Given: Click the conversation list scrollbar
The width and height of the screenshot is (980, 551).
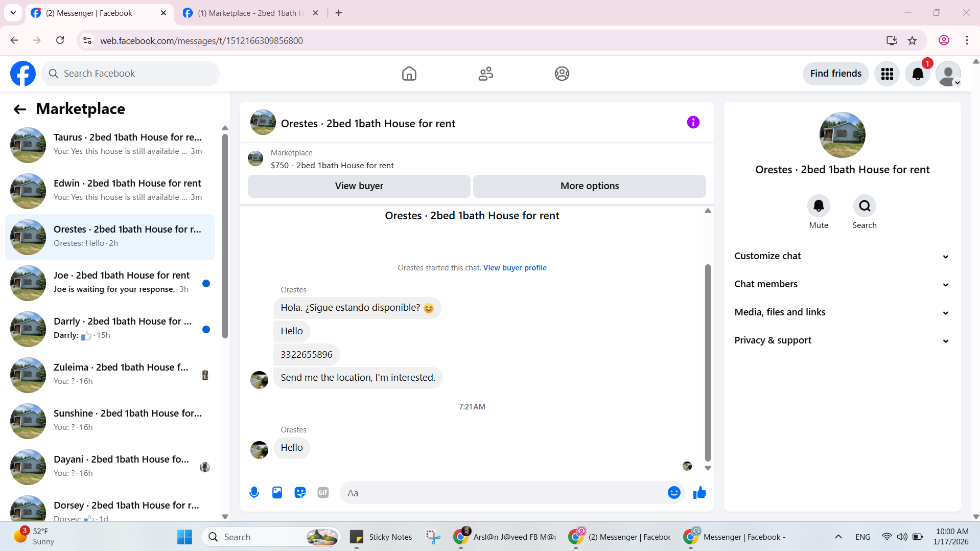Looking at the screenshot, I should 225,235.
